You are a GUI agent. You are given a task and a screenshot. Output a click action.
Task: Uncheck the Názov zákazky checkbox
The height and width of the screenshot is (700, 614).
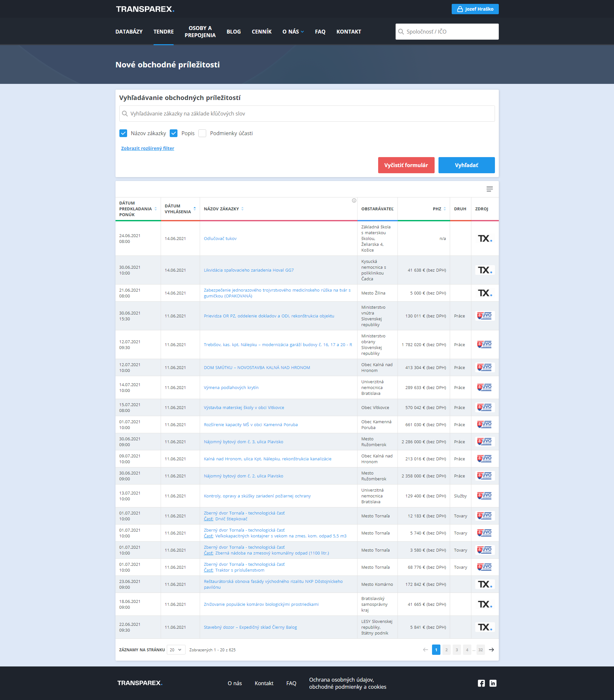(x=123, y=133)
